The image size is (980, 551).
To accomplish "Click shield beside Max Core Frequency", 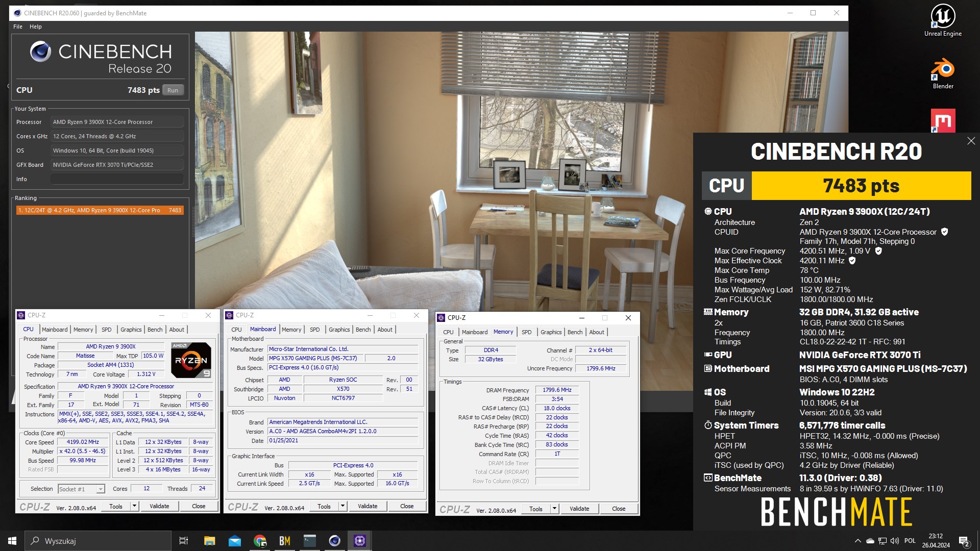I will coord(878,251).
